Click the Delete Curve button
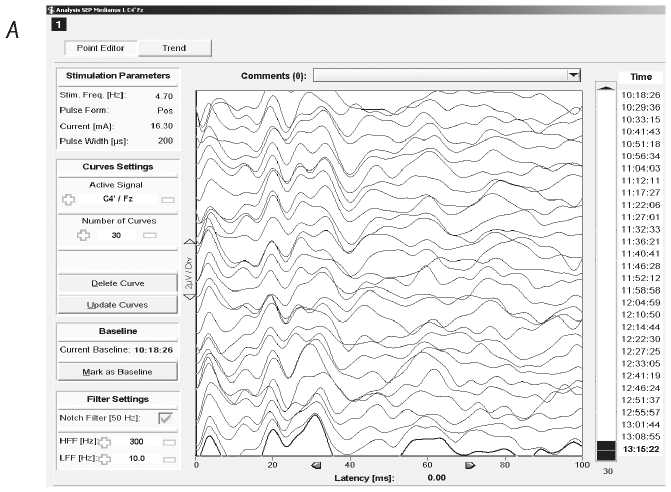671x492 pixels. 117,283
